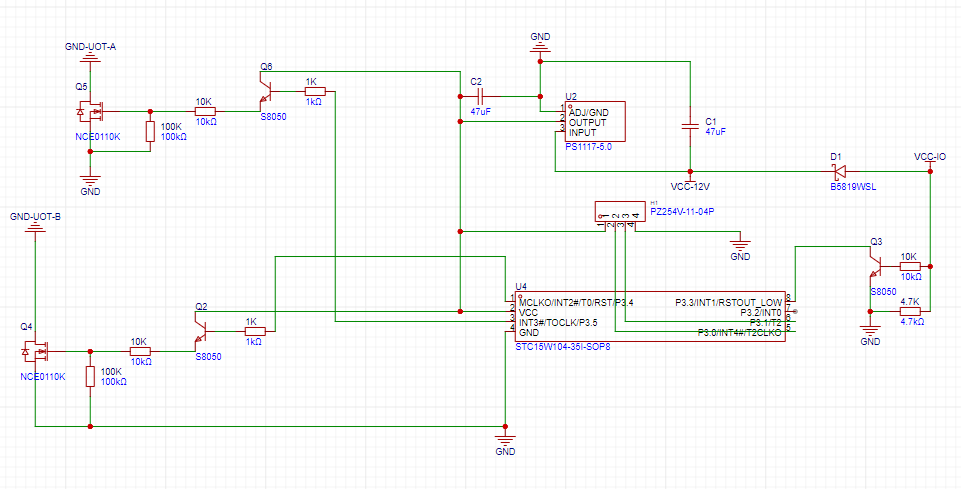Select the INT3#/TOCLK/P3.5 pin label
This screenshot has height=489, width=961.
tap(558, 322)
